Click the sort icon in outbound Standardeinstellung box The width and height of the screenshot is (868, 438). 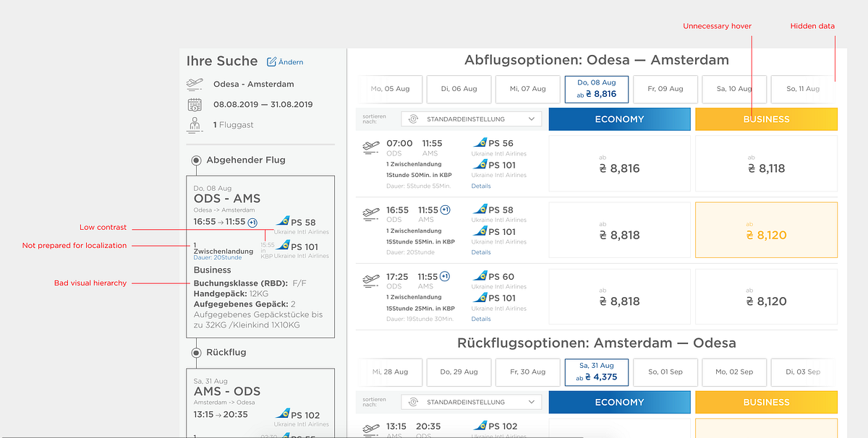pos(414,119)
